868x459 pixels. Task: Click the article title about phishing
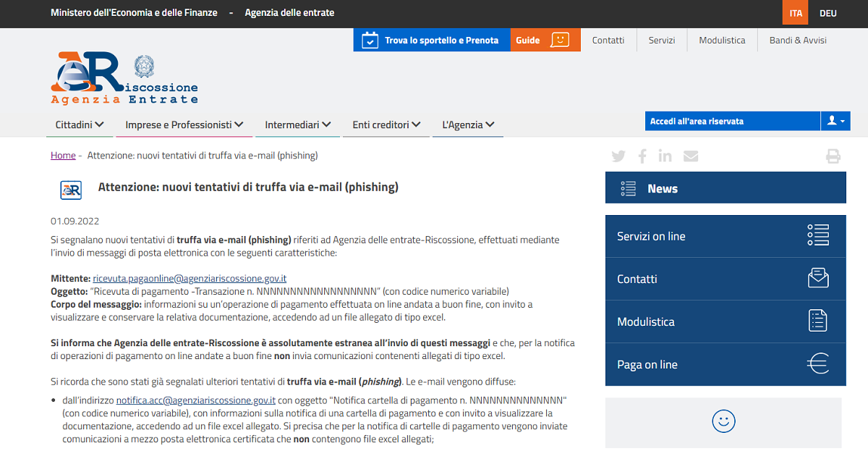pyautogui.click(x=248, y=188)
